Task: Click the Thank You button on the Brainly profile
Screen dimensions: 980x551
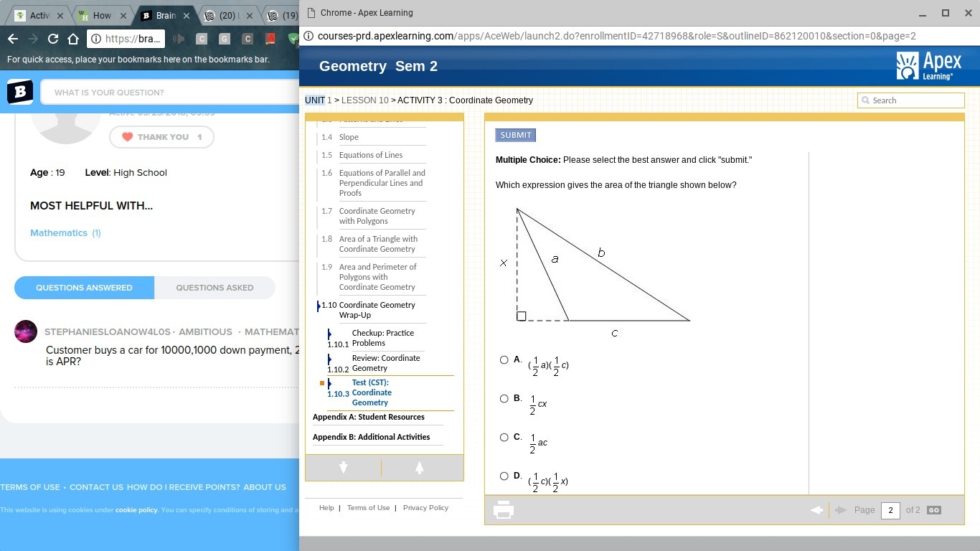Action: pos(161,137)
